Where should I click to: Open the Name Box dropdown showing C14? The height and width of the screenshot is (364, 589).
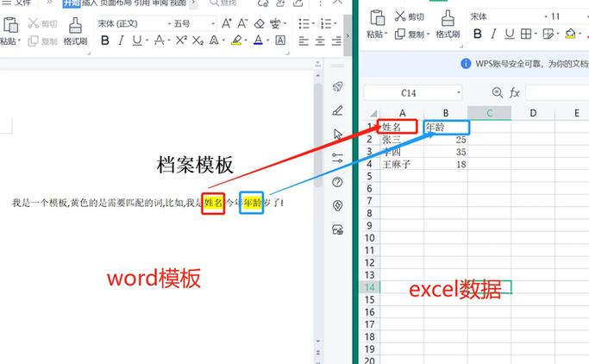(459, 92)
